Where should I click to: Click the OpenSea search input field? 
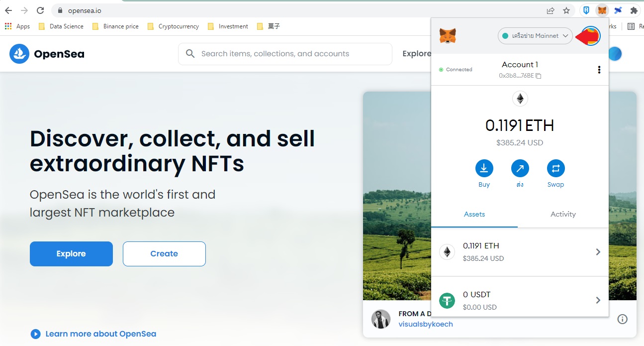tap(285, 54)
